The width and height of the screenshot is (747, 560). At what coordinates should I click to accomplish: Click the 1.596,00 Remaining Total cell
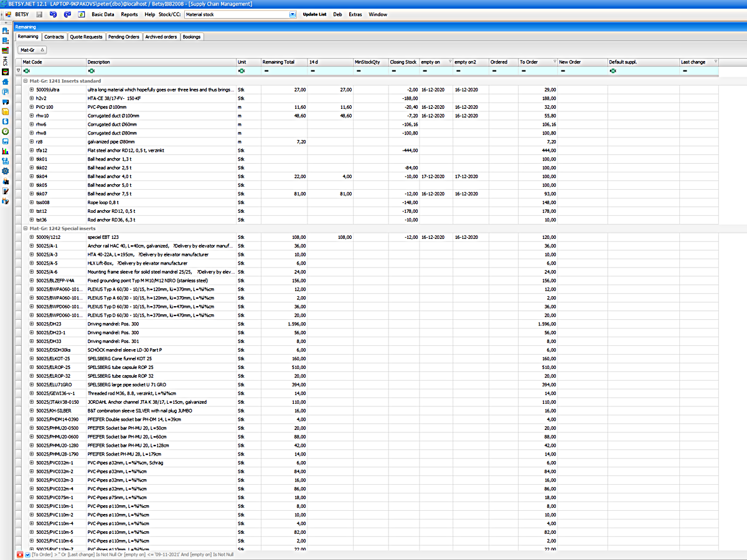pyautogui.click(x=284, y=324)
